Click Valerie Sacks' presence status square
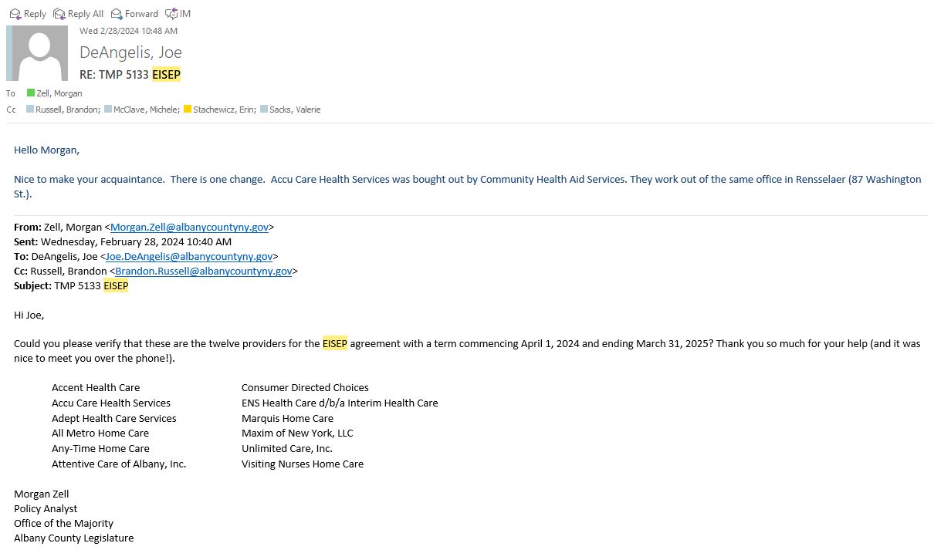 264,110
